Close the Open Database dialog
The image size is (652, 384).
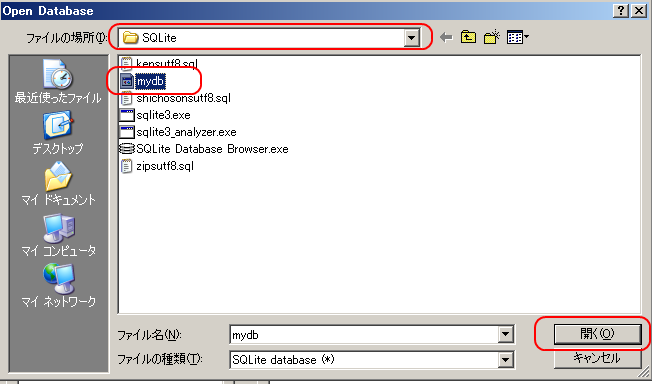(x=639, y=11)
